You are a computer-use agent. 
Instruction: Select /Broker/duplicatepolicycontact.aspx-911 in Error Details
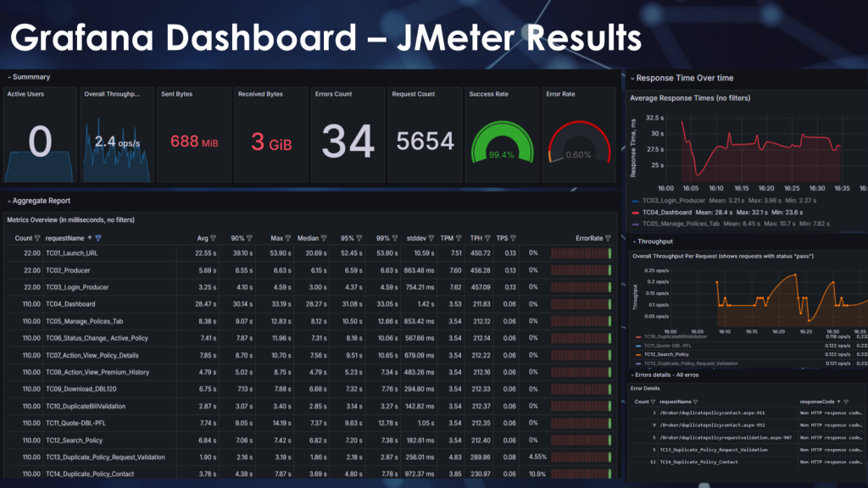pos(712,413)
